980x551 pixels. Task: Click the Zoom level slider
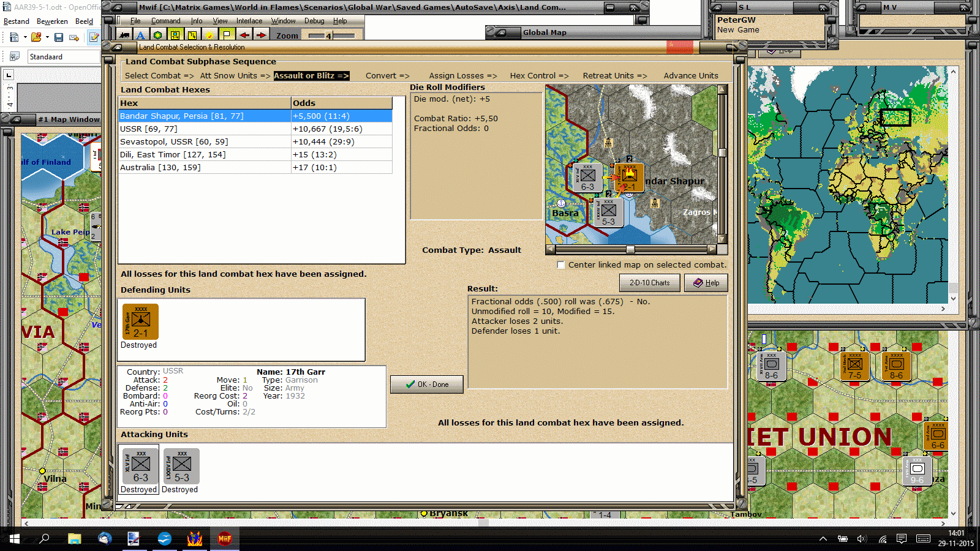click(x=331, y=36)
